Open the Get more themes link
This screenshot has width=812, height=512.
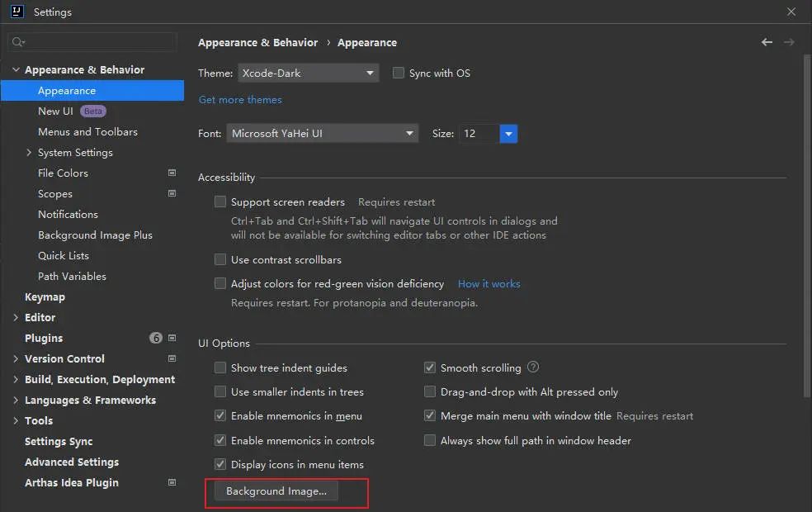240,100
